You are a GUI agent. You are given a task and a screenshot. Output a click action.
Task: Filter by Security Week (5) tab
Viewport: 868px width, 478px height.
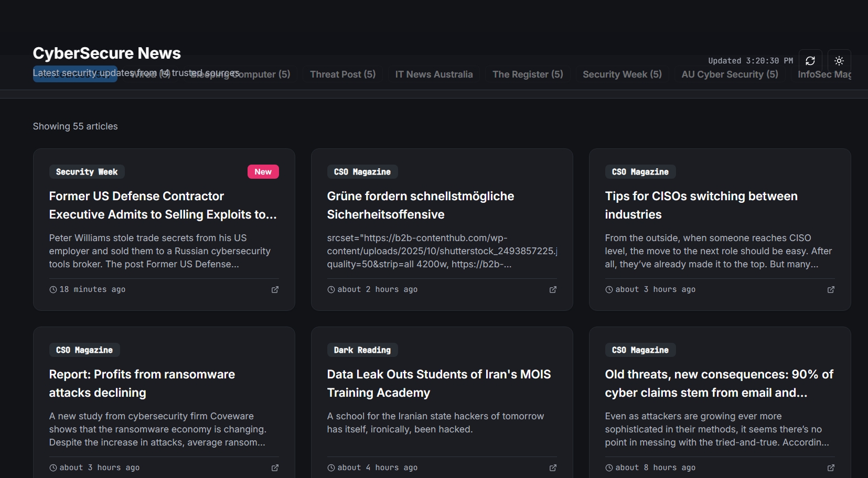[x=622, y=74]
